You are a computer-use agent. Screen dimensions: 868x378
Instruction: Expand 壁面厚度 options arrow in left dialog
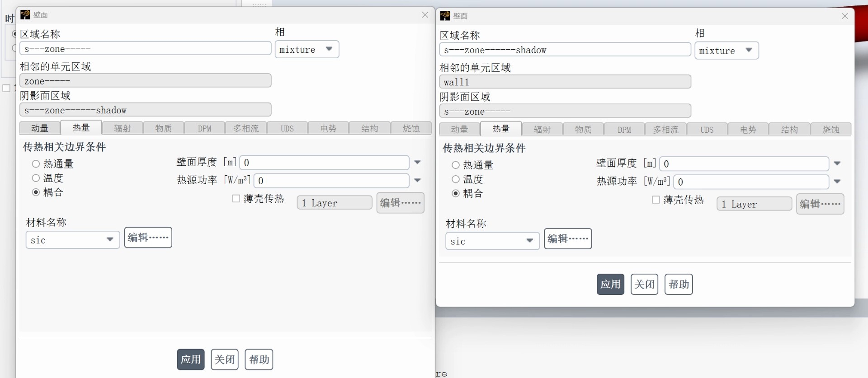(x=418, y=162)
